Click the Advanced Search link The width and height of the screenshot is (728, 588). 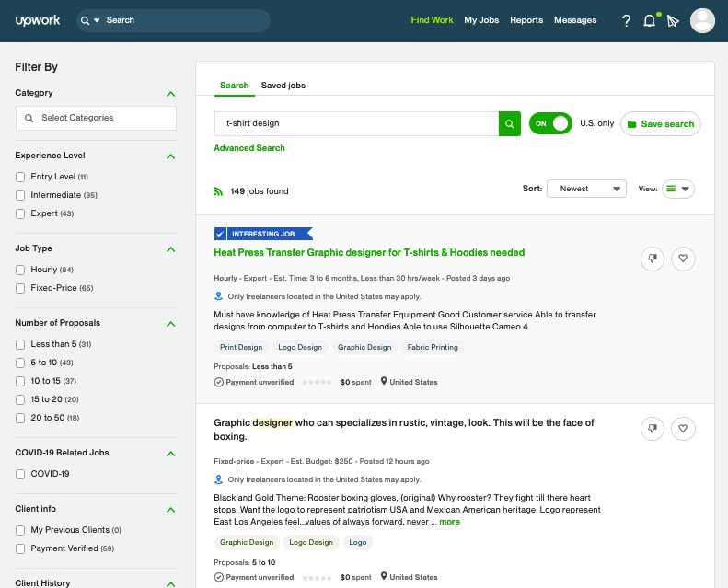coord(249,148)
